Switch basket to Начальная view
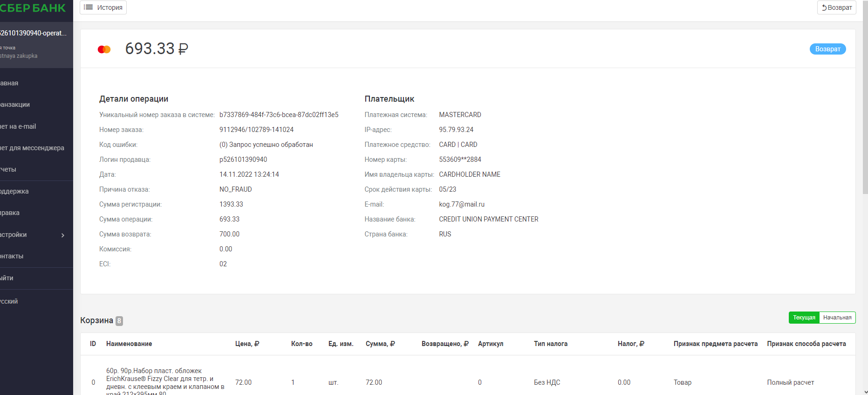The width and height of the screenshot is (868, 395). point(837,318)
